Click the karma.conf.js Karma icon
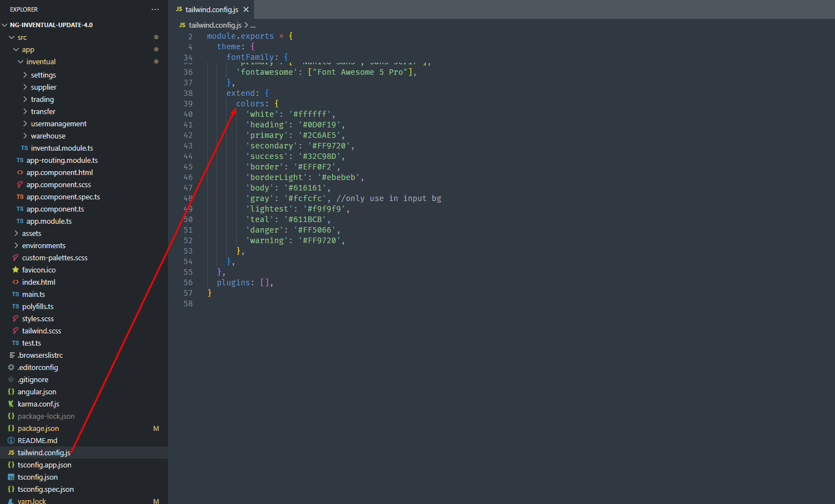Image resolution: width=835 pixels, height=504 pixels. (x=11, y=404)
